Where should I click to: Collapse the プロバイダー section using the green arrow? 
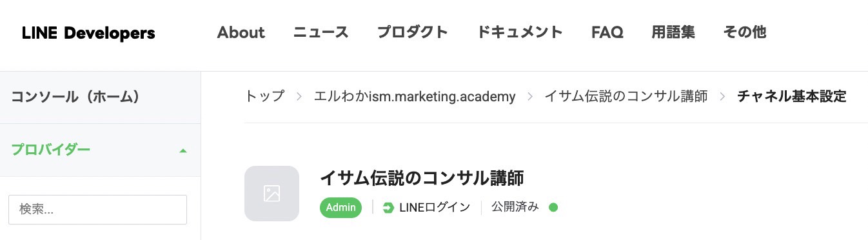coord(183,150)
